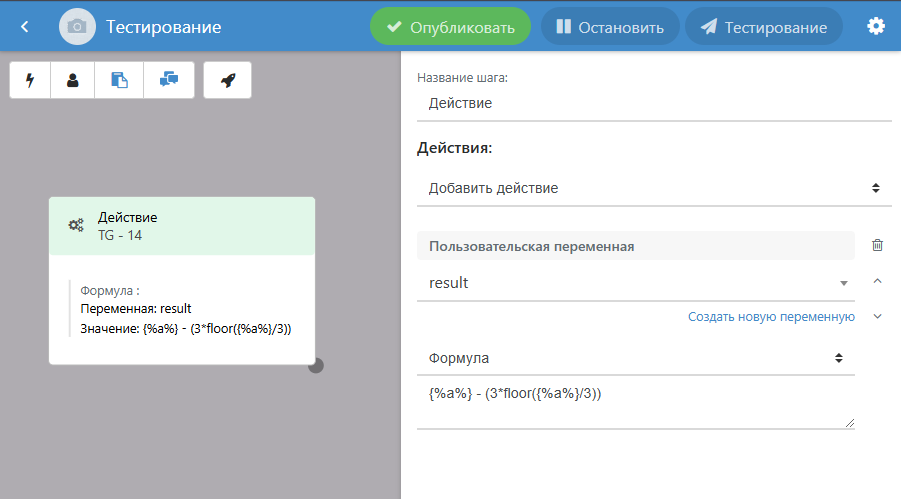This screenshot has height=499, width=901.
Task: Click the rocket icon in the toolbar
Action: 227,81
